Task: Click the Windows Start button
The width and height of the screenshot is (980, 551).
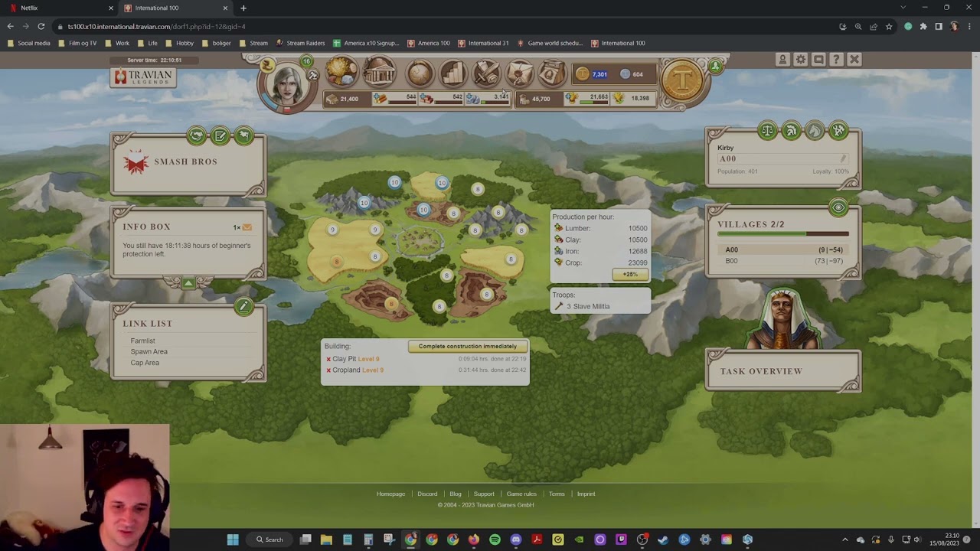Action: pos(233,540)
